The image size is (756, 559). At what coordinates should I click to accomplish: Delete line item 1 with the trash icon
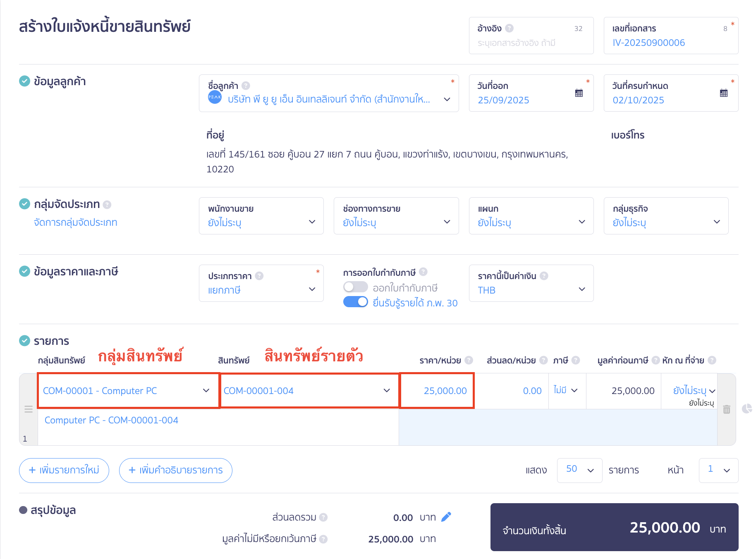click(x=727, y=409)
